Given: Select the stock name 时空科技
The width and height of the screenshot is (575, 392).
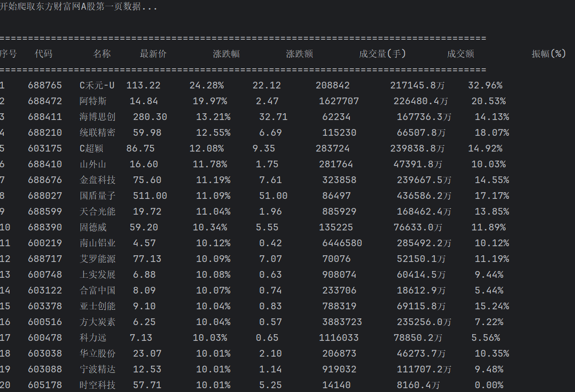Looking at the screenshot, I should click(x=98, y=385).
